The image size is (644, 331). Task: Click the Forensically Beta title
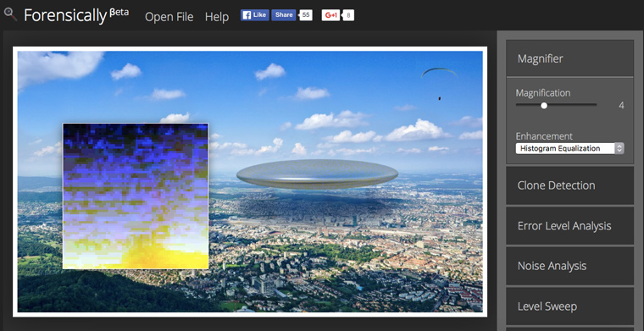(x=76, y=15)
